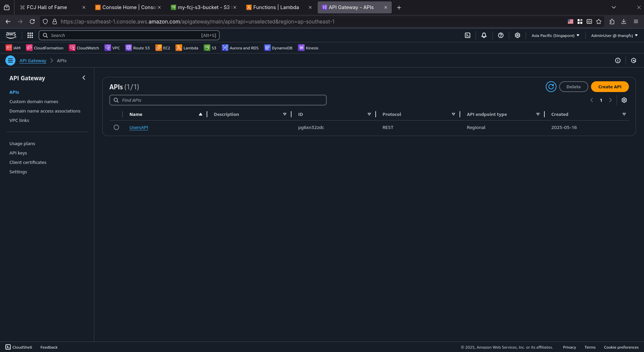Viewport: 644px width, 352px height.
Task: Open the S3 favorite shortcut
Action: point(210,48)
